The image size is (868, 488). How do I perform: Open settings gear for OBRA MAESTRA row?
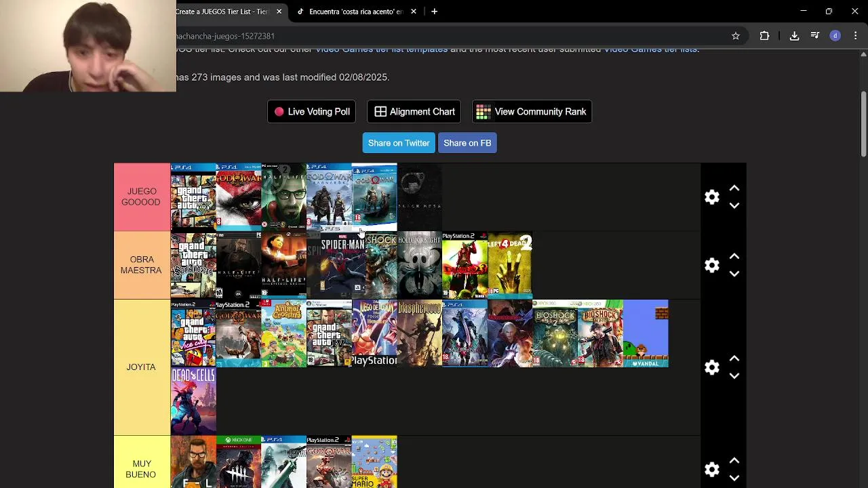point(711,265)
